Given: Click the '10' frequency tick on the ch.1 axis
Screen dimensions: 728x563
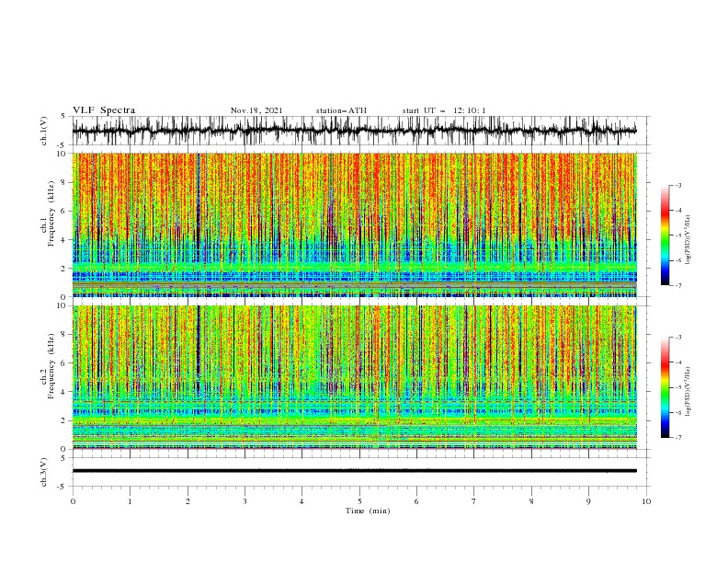Looking at the screenshot, I should click(x=63, y=154).
